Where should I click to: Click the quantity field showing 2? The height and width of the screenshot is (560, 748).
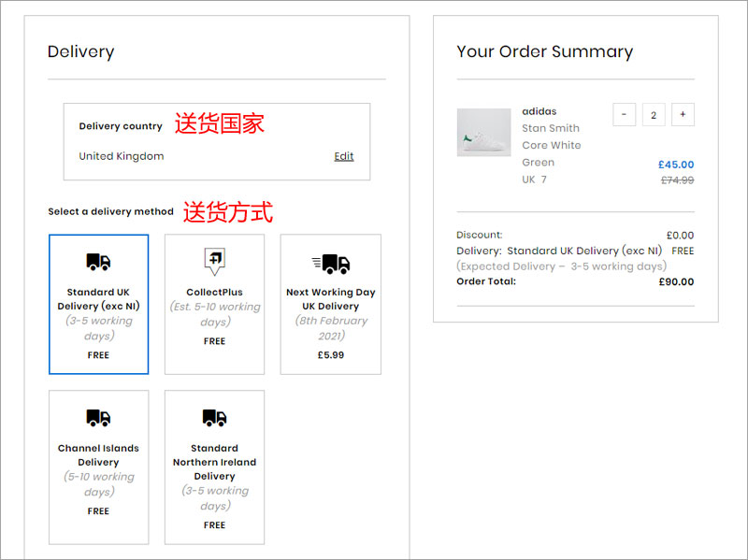point(654,114)
